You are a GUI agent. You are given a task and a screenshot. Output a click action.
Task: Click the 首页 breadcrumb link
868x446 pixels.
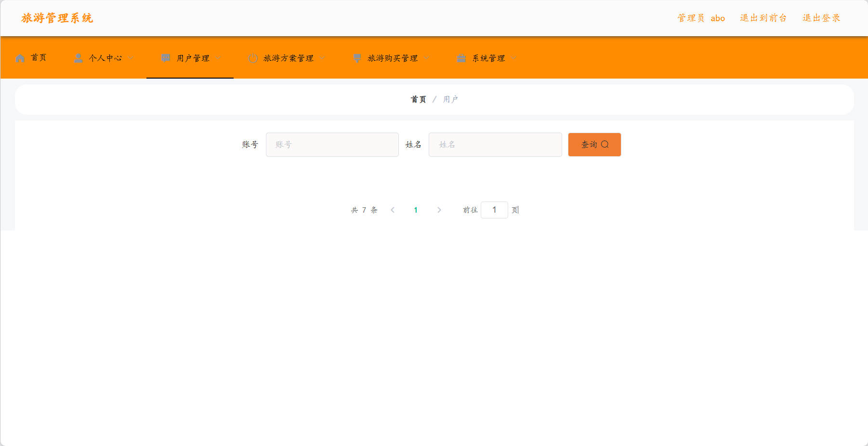418,99
